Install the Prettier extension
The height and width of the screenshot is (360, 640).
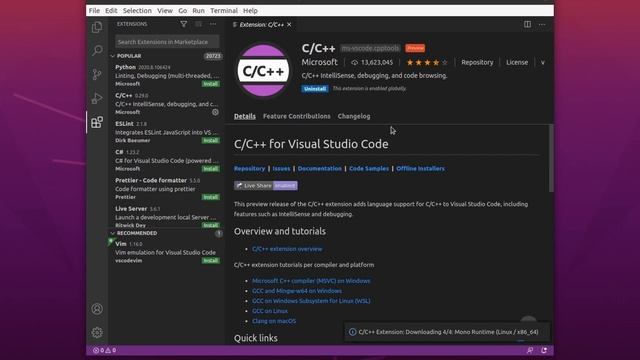211,197
